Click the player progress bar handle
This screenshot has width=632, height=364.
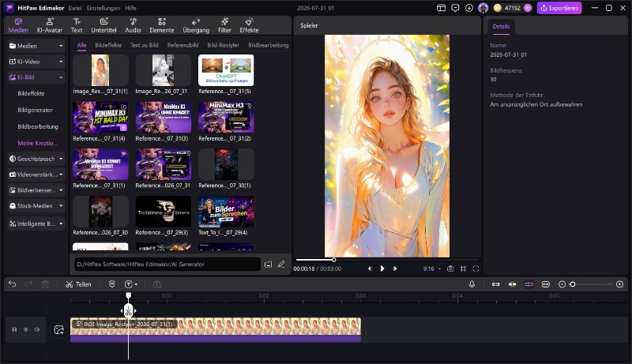click(x=333, y=260)
